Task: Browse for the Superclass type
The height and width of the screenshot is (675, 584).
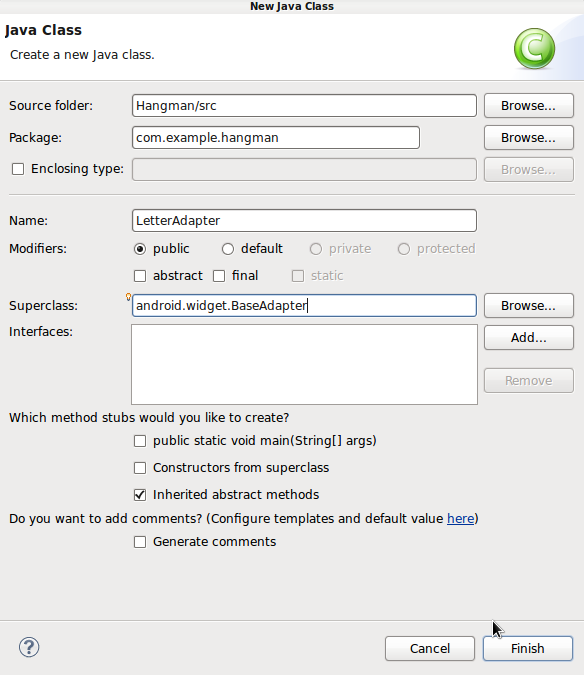Action: pos(528,306)
